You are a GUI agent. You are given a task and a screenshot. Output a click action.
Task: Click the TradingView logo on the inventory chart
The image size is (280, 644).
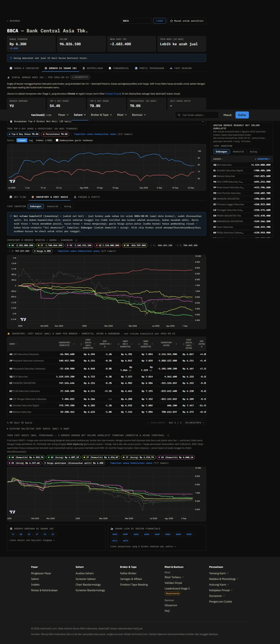tap(23, 319)
